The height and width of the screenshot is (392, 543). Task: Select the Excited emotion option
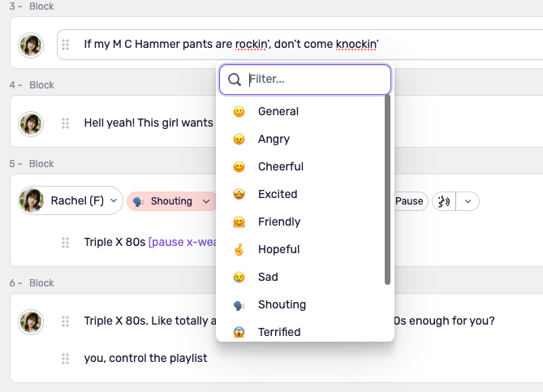pyautogui.click(x=277, y=194)
